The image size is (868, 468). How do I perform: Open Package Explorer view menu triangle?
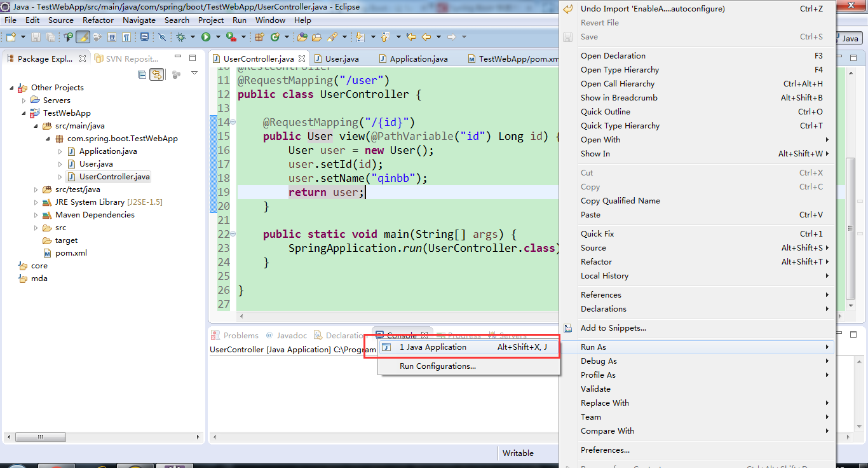194,72
